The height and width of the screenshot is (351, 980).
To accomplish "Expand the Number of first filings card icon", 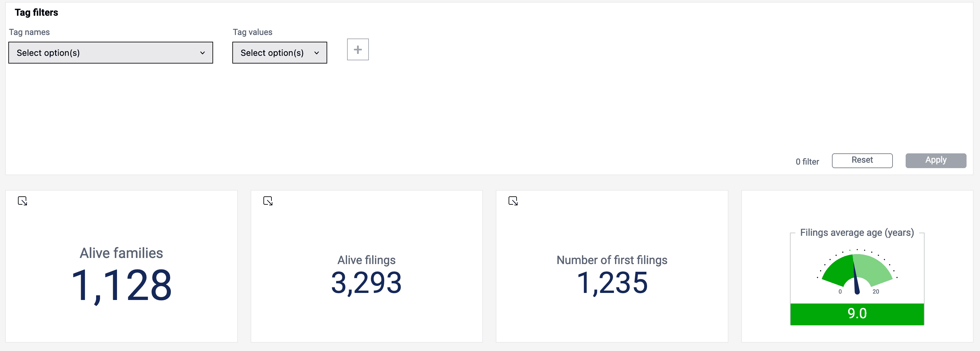I will click(x=513, y=201).
